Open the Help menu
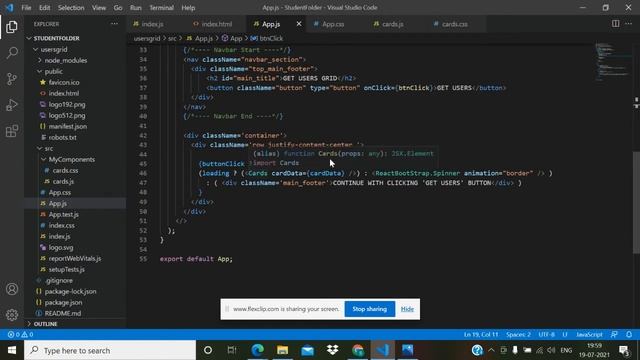The image size is (640, 360). 188,8
